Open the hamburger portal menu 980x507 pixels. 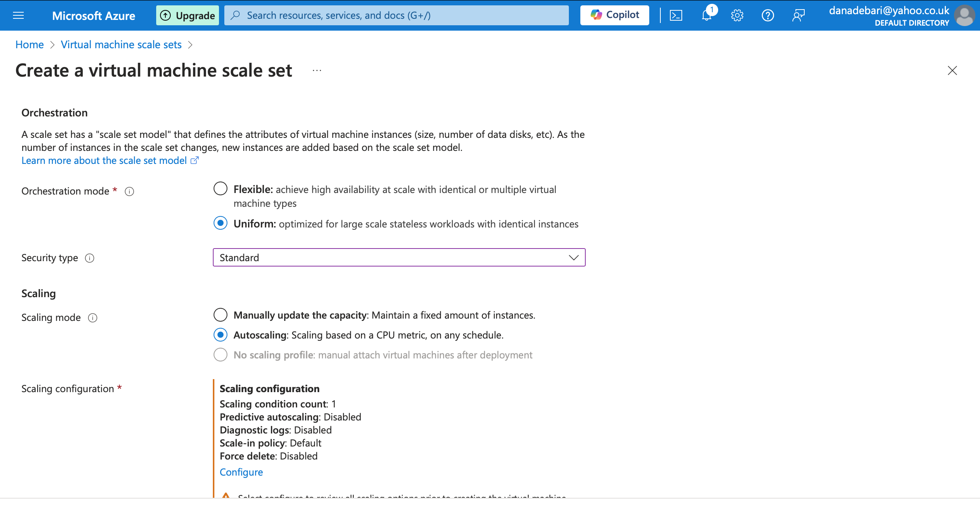[x=18, y=15]
